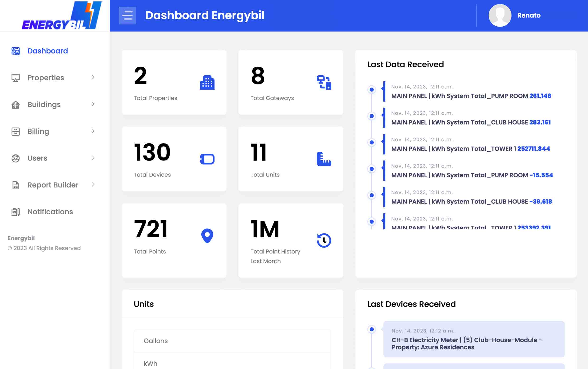
Task: Click the TOWER 1 252711.844 data entry
Action: 470,149
